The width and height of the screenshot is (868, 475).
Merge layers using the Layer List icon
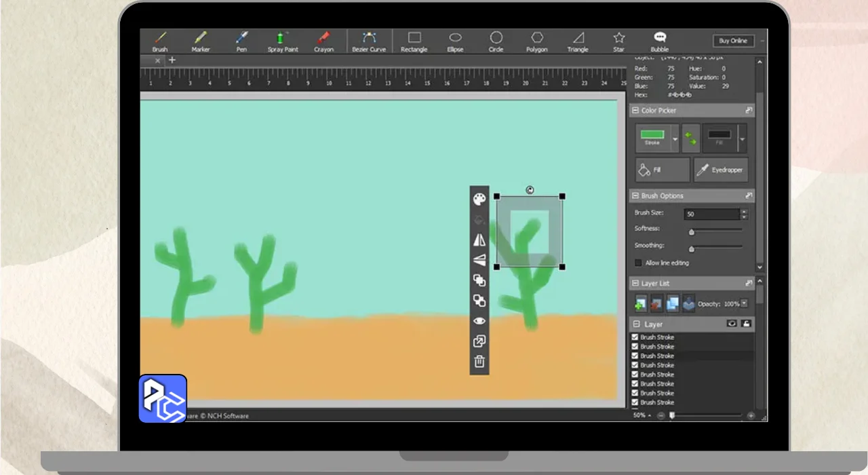[x=688, y=303]
